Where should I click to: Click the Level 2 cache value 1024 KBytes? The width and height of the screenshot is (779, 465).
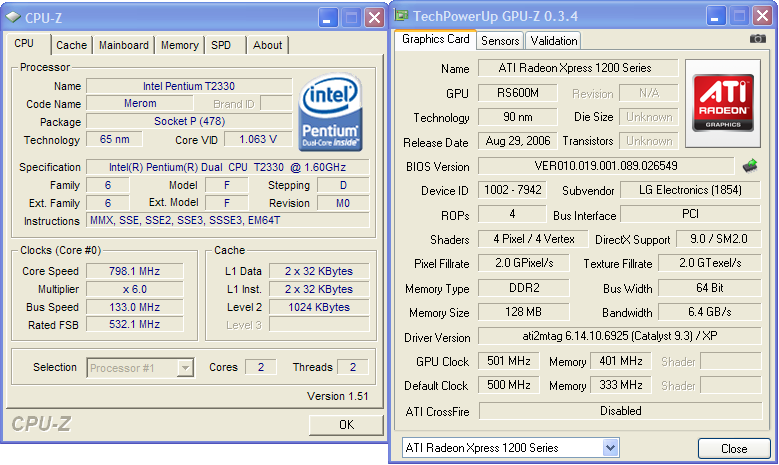(x=319, y=307)
